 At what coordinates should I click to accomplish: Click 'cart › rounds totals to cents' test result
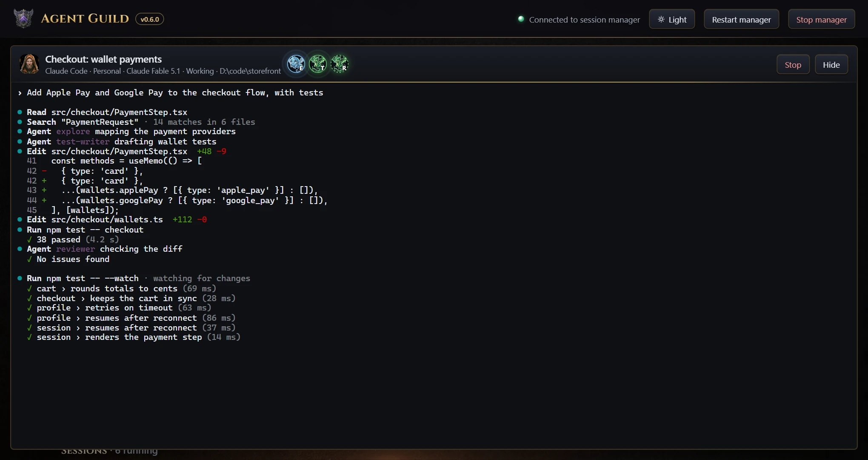pyautogui.click(x=121, y=288)
